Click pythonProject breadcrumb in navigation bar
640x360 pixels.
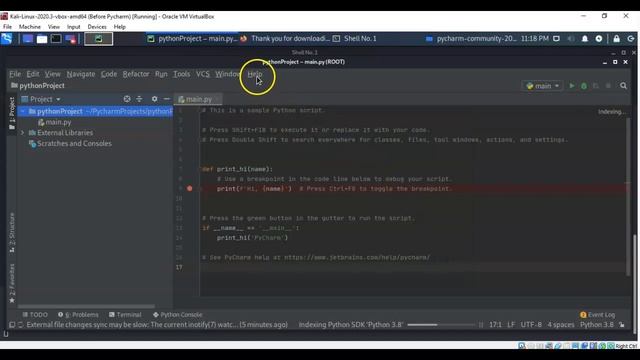point(38,86)
